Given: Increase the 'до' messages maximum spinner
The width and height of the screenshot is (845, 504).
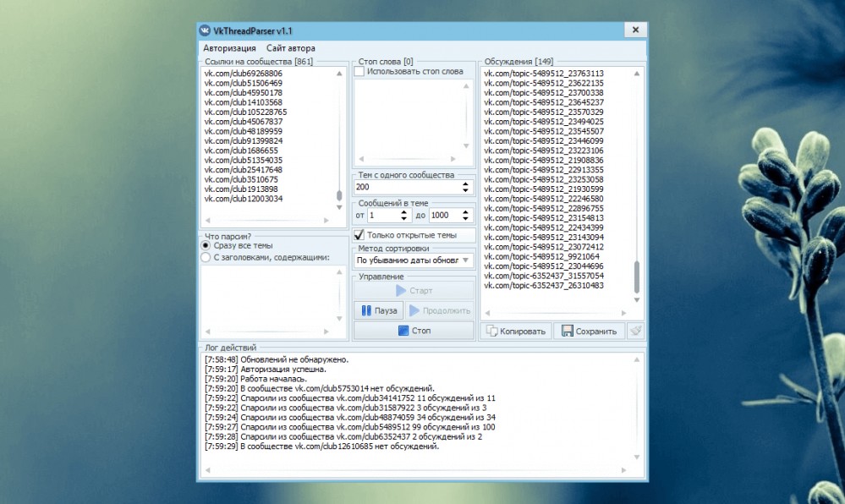Looking at the screenshot, I should click(465, 212).
